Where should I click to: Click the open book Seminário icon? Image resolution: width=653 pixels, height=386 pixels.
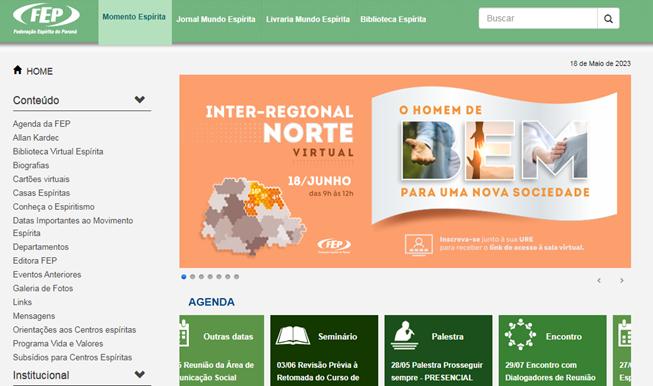[x=293, y=336]
